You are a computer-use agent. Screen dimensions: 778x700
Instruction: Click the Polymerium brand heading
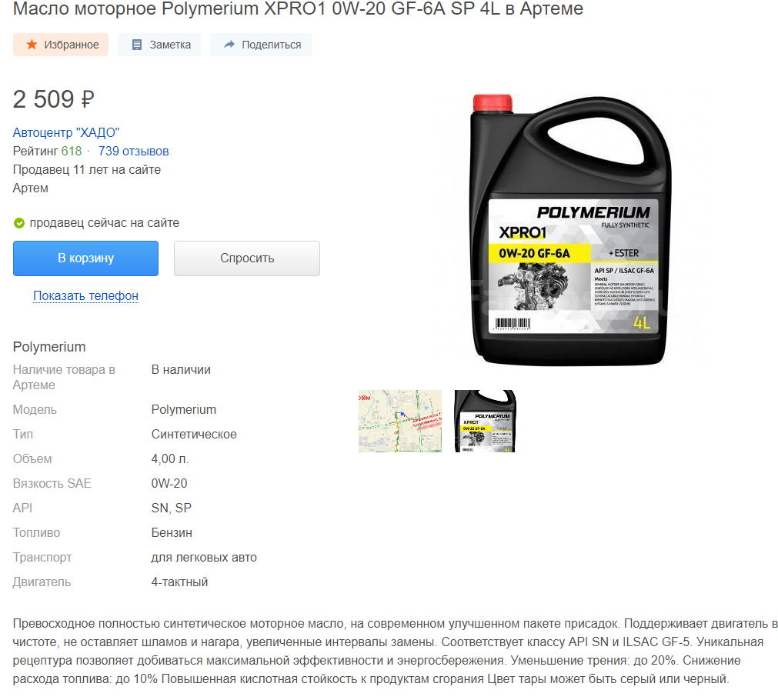[x=49, y=347]
